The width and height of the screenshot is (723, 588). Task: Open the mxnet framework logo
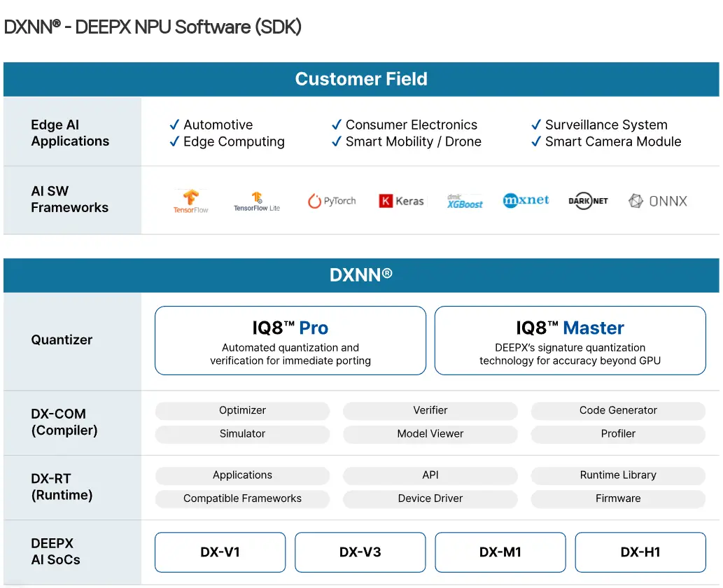coord(526,201)
